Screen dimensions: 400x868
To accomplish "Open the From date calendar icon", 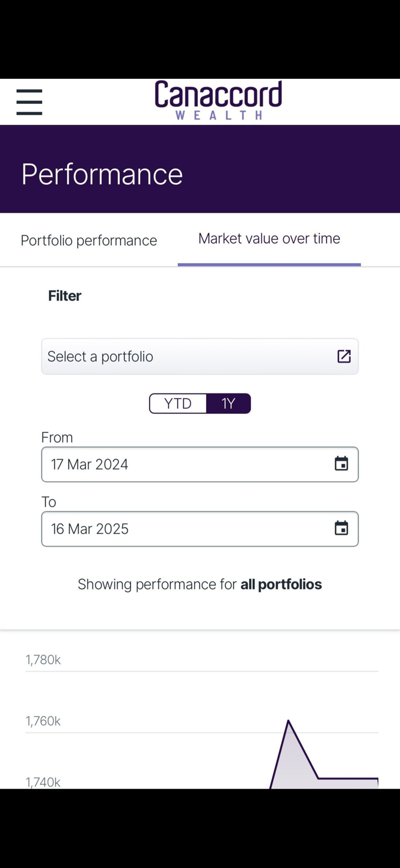I will coord(341,464).
